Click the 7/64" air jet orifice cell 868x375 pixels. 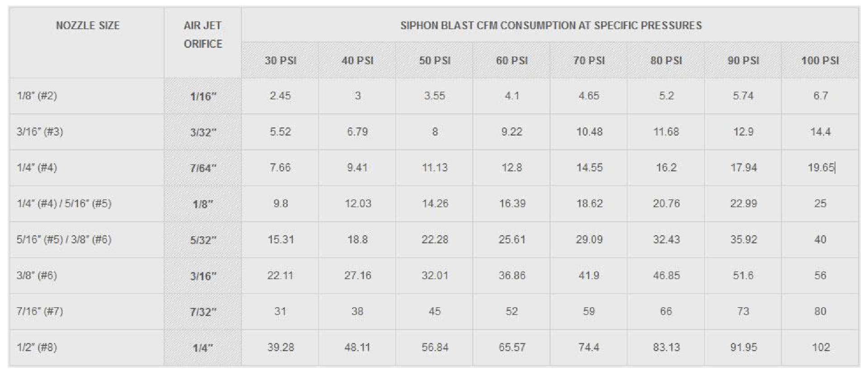[203, 168]
